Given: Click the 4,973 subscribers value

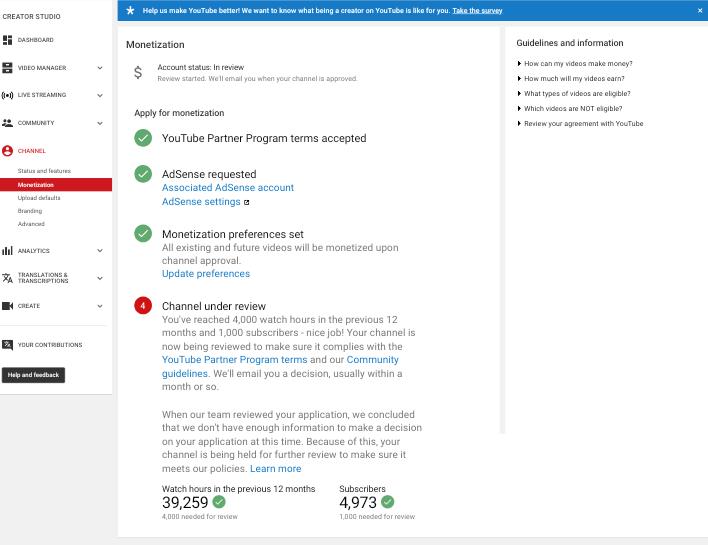Looking at the screenshot, I should point(358,502).
